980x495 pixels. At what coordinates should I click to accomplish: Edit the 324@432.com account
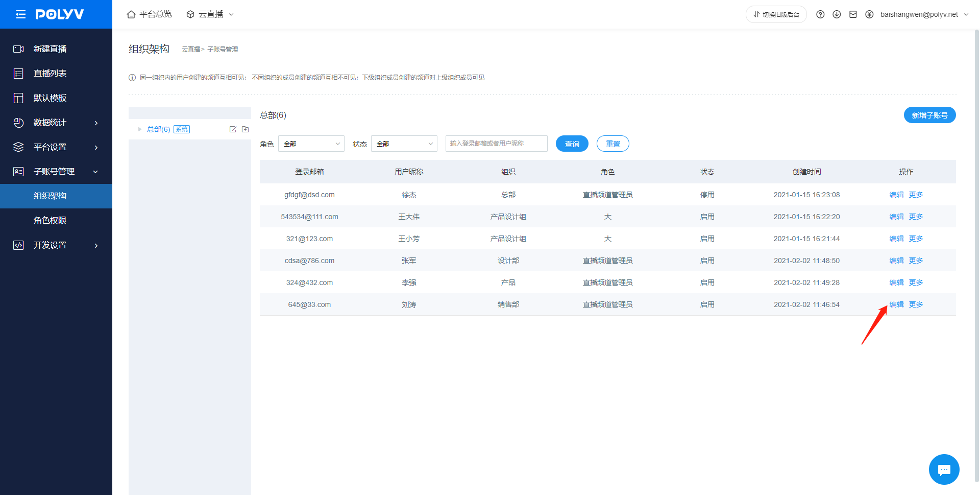(x=896, y=282)
